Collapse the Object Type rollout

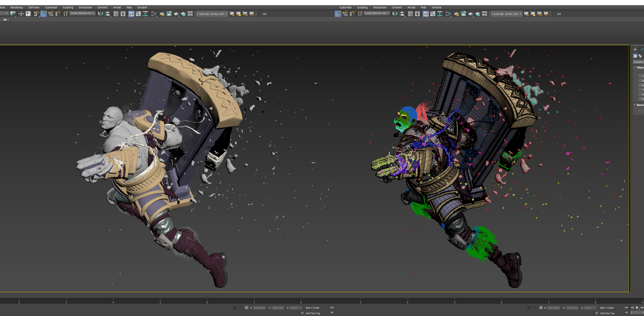coord(639,67)
